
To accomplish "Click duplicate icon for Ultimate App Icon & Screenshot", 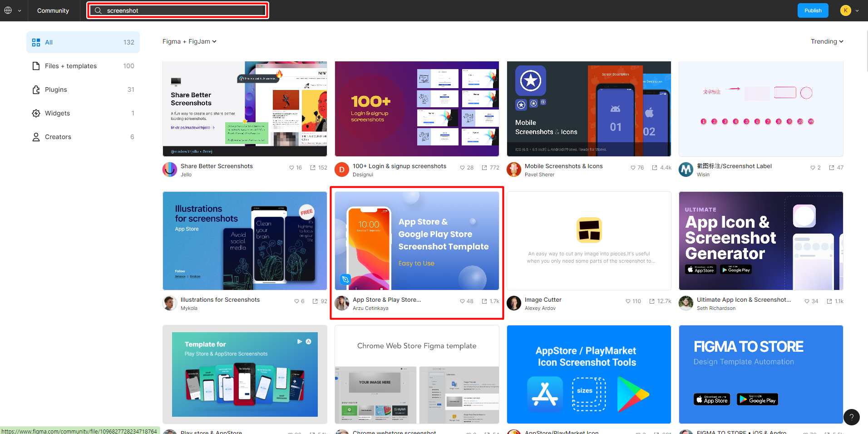I will 829,301.
